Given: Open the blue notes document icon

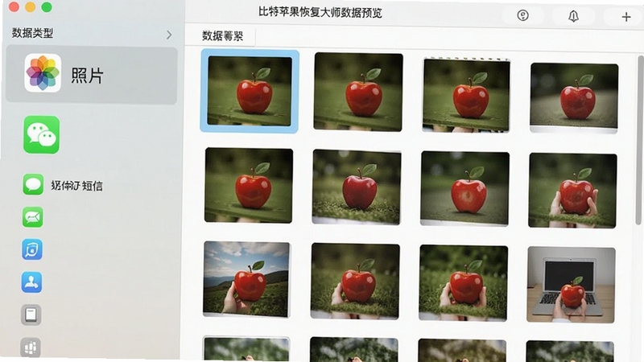Looking at the screenshot, I should [x=32, y=249].
